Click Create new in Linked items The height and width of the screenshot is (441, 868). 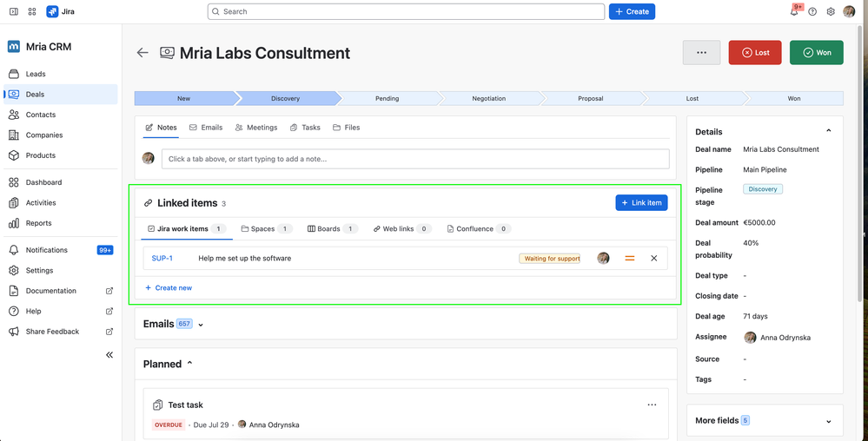(169, 287)
